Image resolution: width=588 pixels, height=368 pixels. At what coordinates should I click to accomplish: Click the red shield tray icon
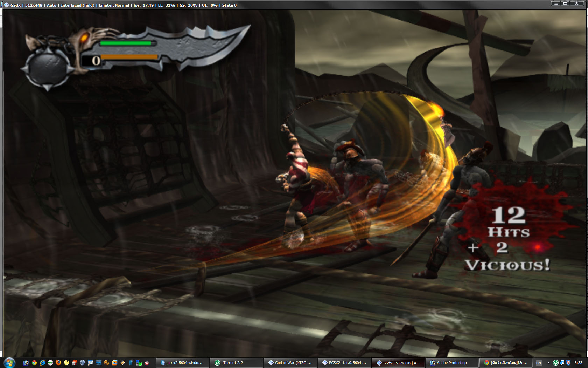point(568,363)
